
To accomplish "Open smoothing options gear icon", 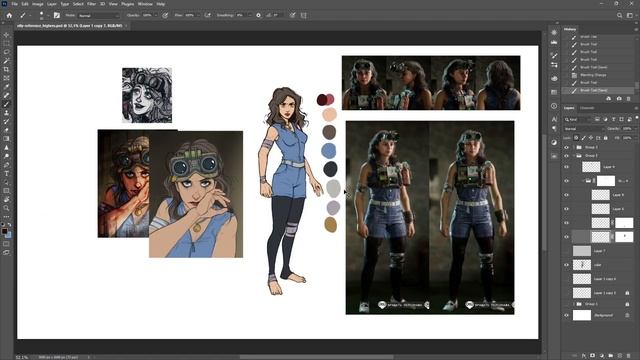I will point(258,16).
